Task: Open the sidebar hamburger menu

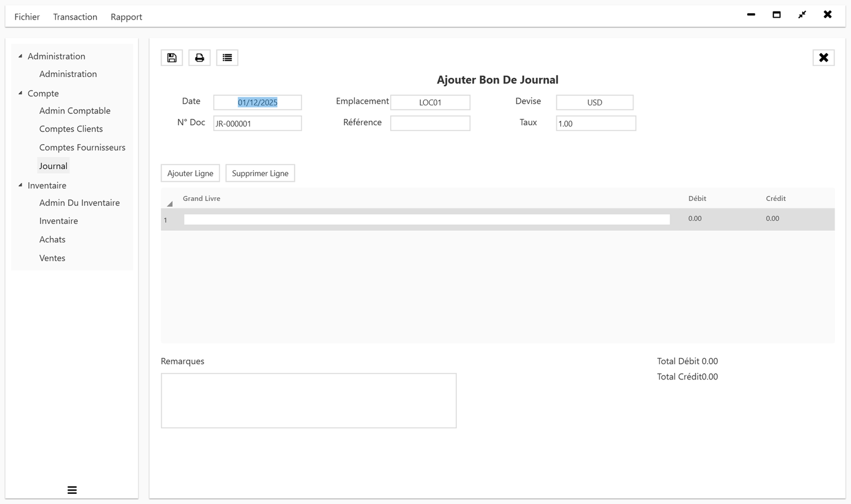Action: (72, 490)
